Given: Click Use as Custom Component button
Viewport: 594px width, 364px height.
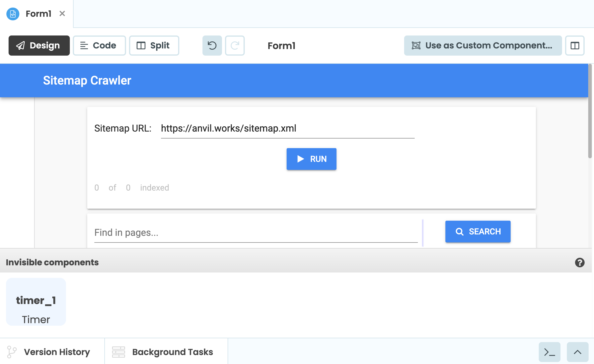Looking at the screenshot, I should click(x=483, y=45).
